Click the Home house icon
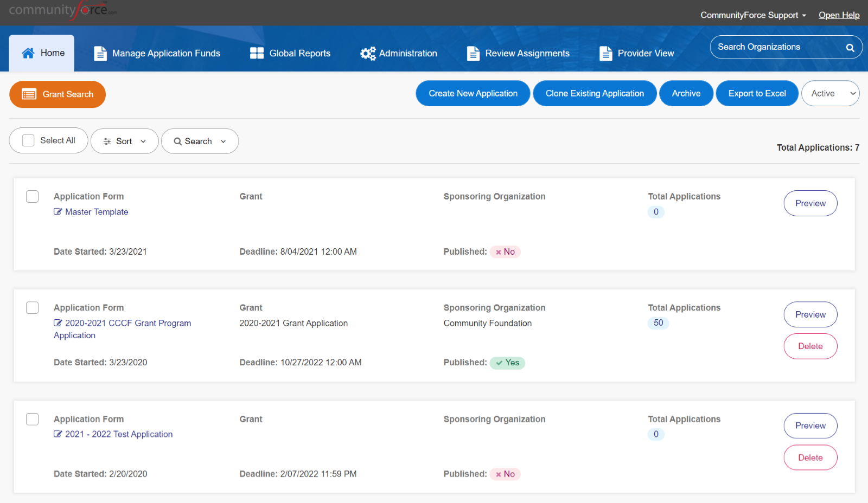Image resolution: width=868 pixels, height=503 pixels. 28,53
